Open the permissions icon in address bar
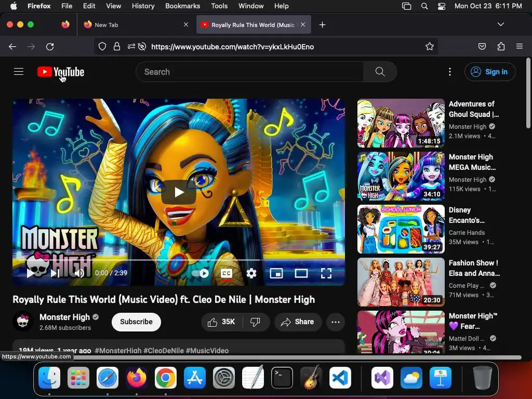Image resolution: width=532 pixels, height=399 pixels. 131,46
